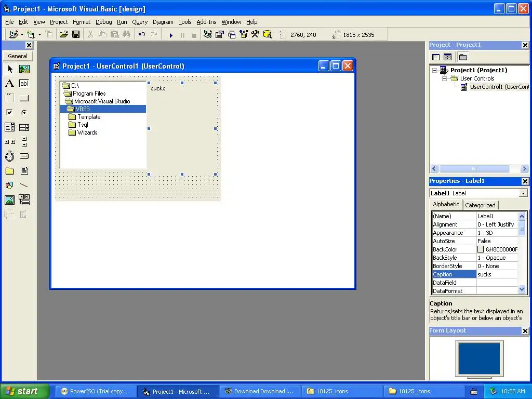The image size is (532, 399).
Task: Select the FileListBox control tool
Action: point(24,170)
